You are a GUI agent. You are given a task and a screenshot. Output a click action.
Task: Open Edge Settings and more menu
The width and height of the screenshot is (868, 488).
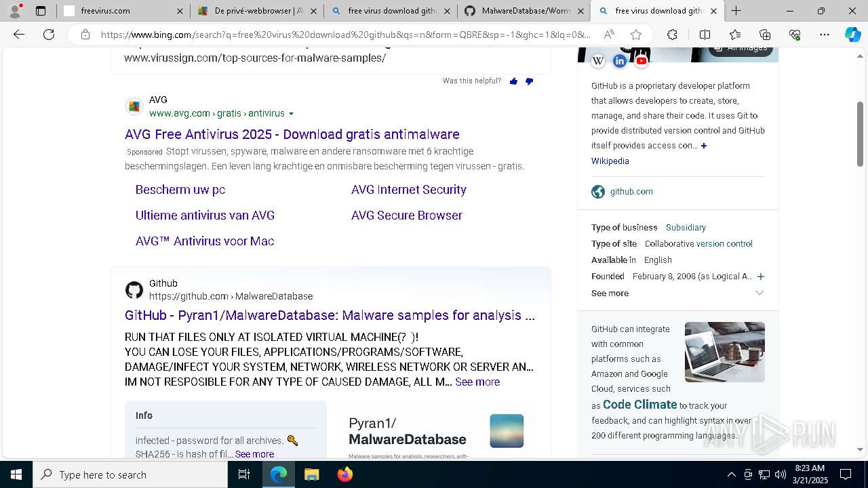tap(825, 35)
